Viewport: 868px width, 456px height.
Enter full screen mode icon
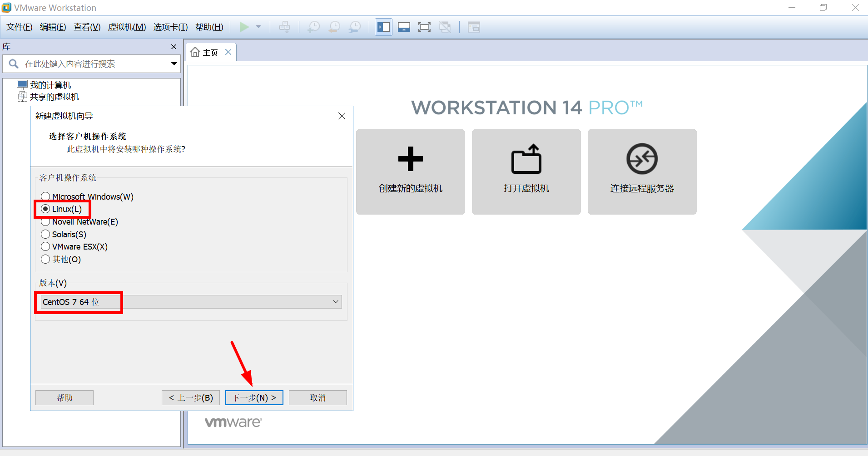(424, 27)
